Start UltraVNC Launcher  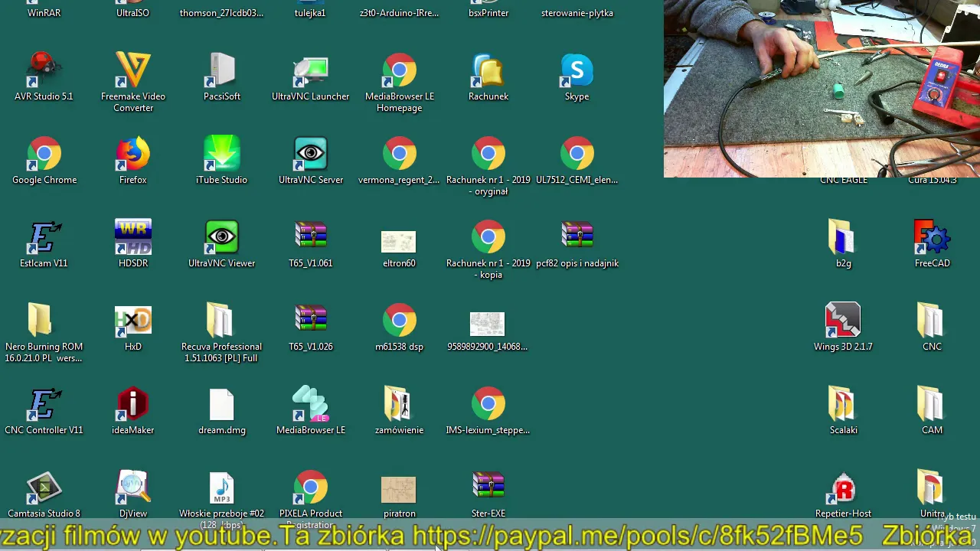pos(311,77)
